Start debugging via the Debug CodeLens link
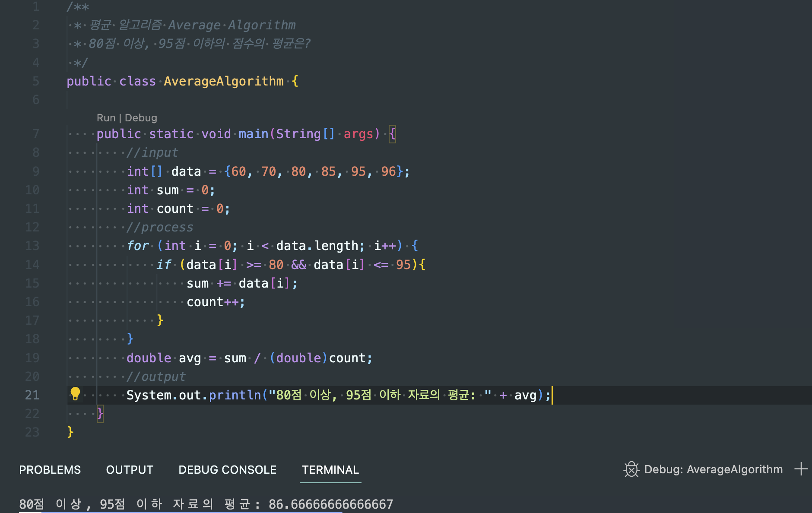The width and height of the screenshot is (812, 513). point(140,117)
